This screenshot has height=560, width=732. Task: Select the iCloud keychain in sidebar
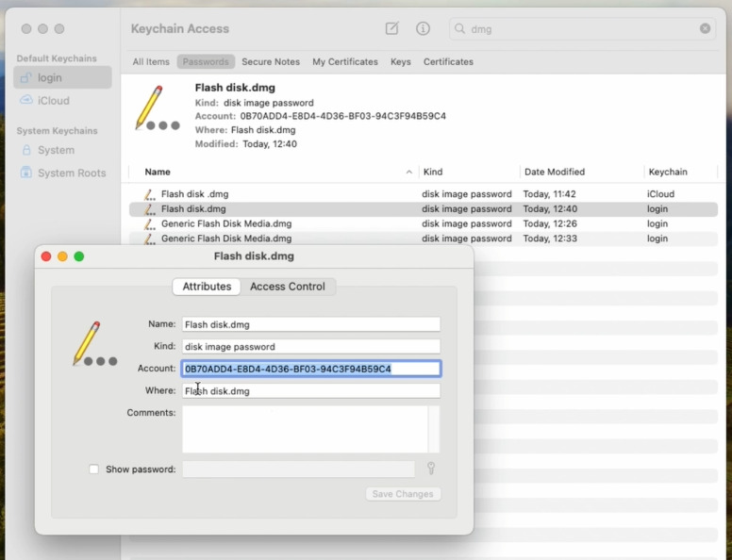click(62, 100)
